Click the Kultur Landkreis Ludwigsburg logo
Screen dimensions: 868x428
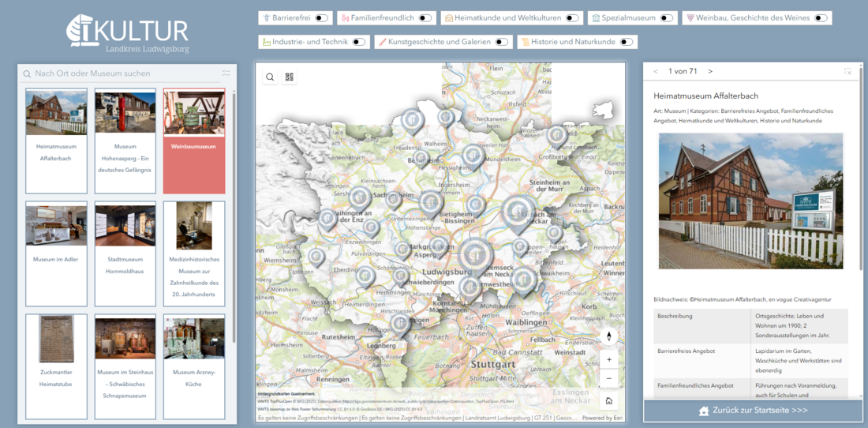pyautogui.click(x=128, y=35)
